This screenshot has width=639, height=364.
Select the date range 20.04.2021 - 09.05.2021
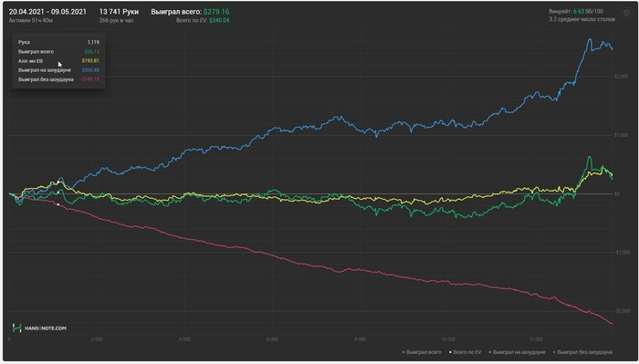pos(47,12)
